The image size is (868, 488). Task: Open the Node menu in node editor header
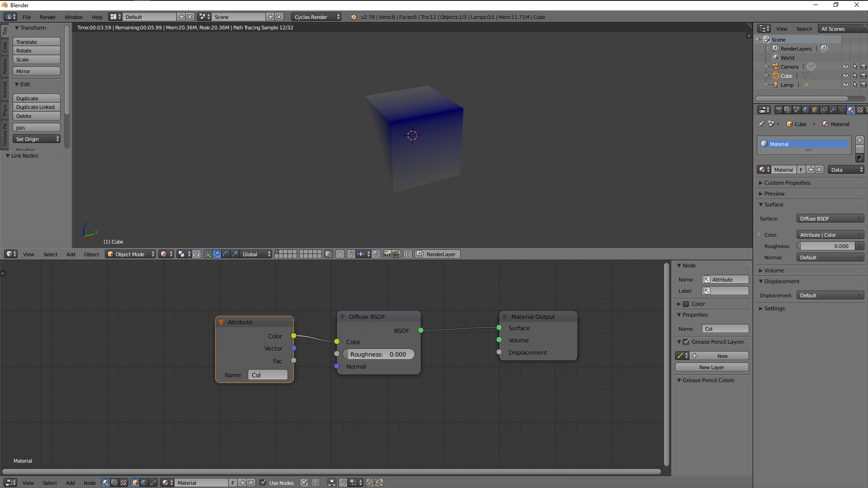pyautogui.click(x=90, y=483)
